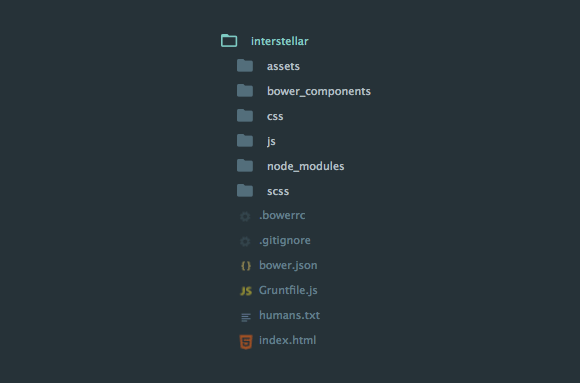Click the open folder icon beside interstellar
580x383 pixels.
click(229, 41)
